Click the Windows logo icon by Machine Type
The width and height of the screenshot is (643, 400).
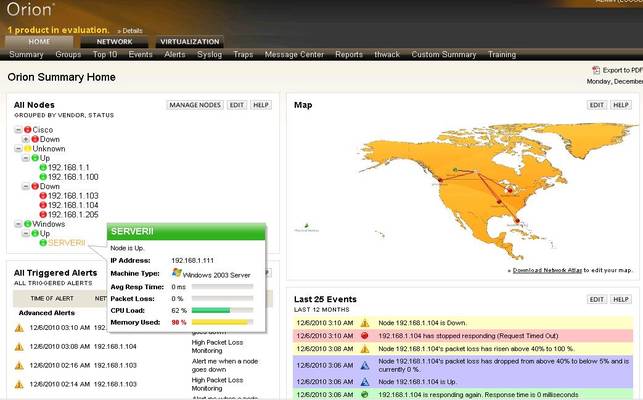177,273
